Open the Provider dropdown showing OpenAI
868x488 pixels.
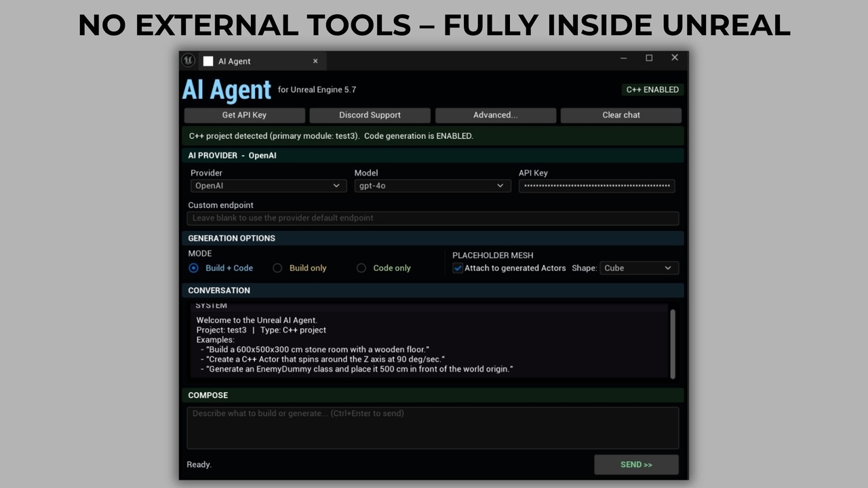pos(269,186)
